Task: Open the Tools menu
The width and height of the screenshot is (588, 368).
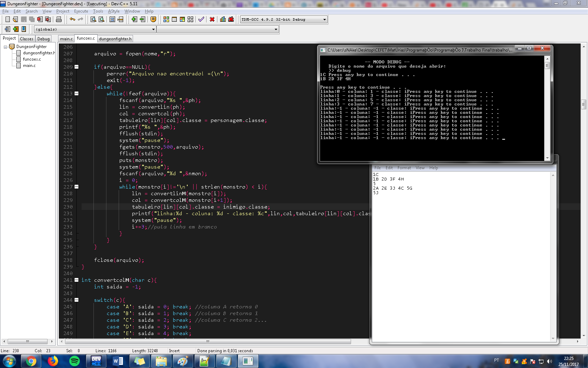Action: pos(98,11)
